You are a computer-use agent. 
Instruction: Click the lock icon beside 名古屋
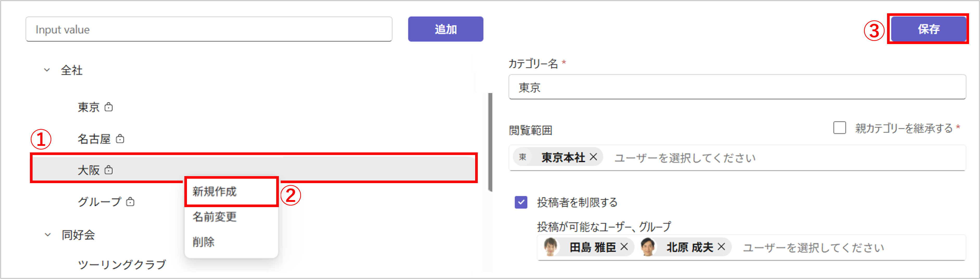click(120, 139)
